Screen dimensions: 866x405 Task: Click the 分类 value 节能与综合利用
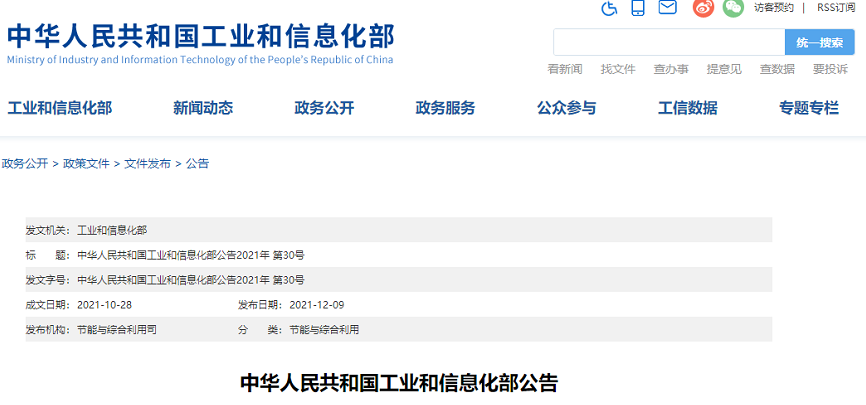pos(324,330)
